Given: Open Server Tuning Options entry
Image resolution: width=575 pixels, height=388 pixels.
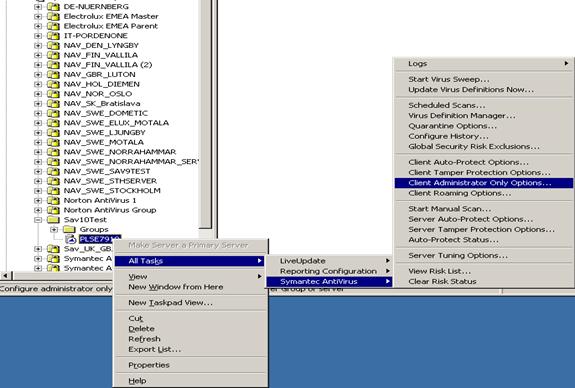Looking at the screenshot, I should pyautogui.click(x=484, y=255).
